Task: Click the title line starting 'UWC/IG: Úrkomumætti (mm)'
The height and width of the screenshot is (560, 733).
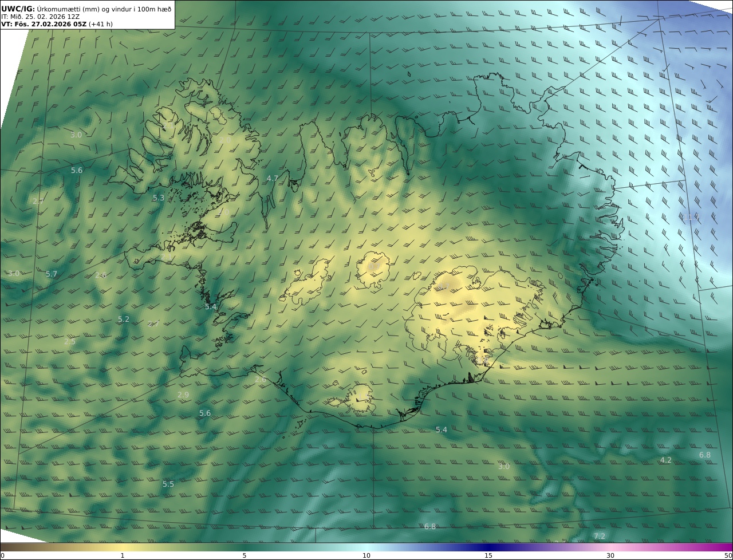Action: pyautogui.click(x=86, y=9)
